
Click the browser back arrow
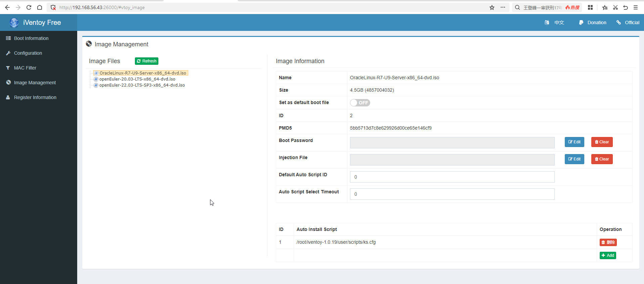pos(7,7)
